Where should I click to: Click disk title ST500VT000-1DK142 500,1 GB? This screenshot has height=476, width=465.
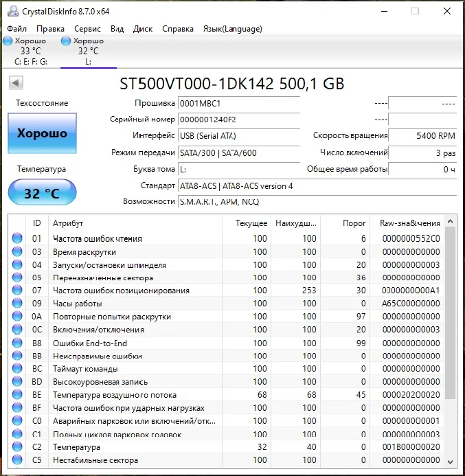click(232, 84)
